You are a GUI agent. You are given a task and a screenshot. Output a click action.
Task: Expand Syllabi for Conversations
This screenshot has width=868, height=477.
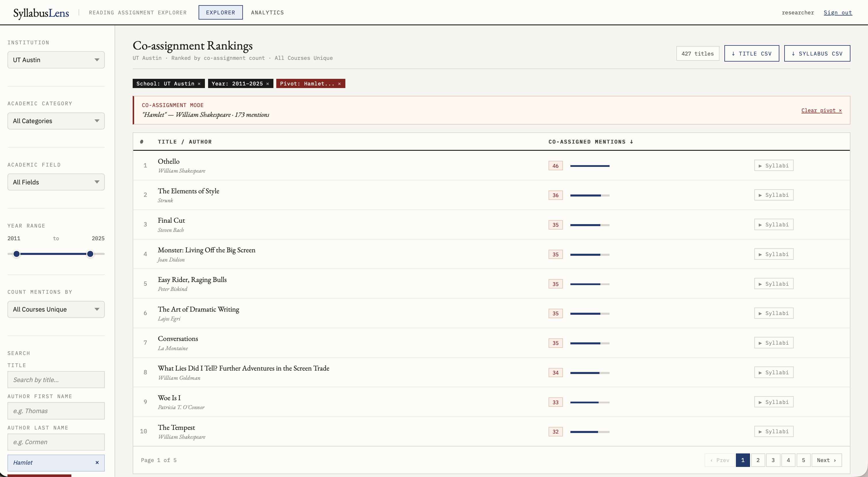[x=774, y=343]
